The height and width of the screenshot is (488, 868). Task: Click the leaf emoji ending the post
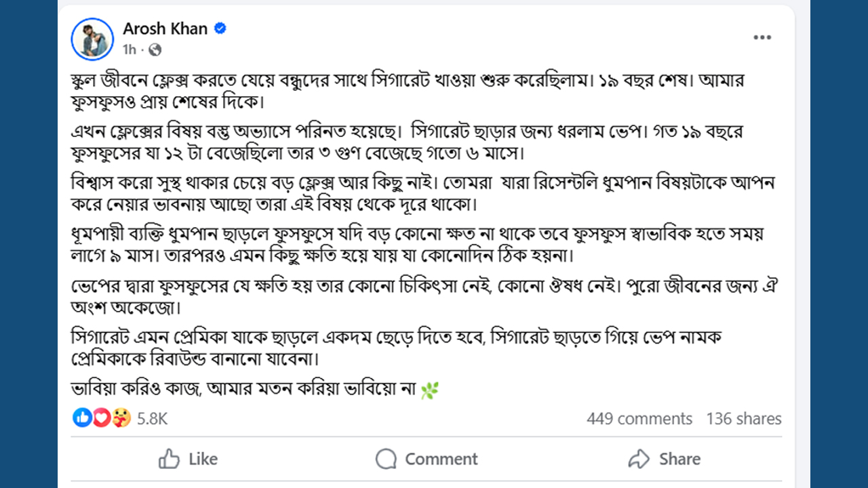pyautogui.click(x=430, y=390)
